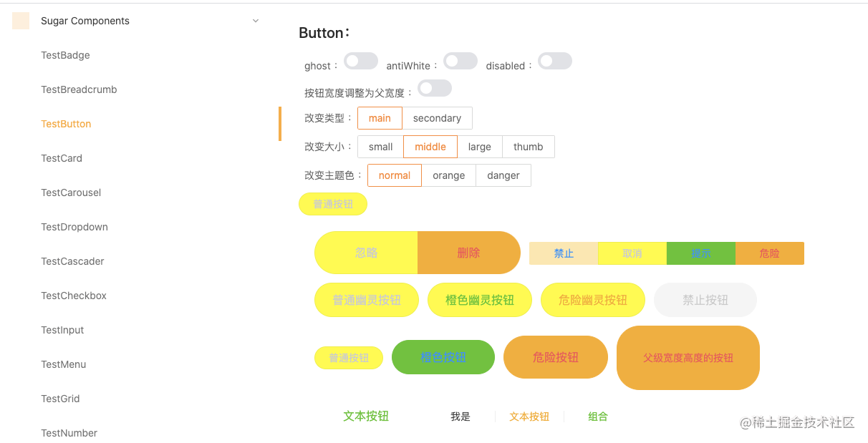Turn on the disabled switch
Viewport: 868px width, 443px height.
555,61
